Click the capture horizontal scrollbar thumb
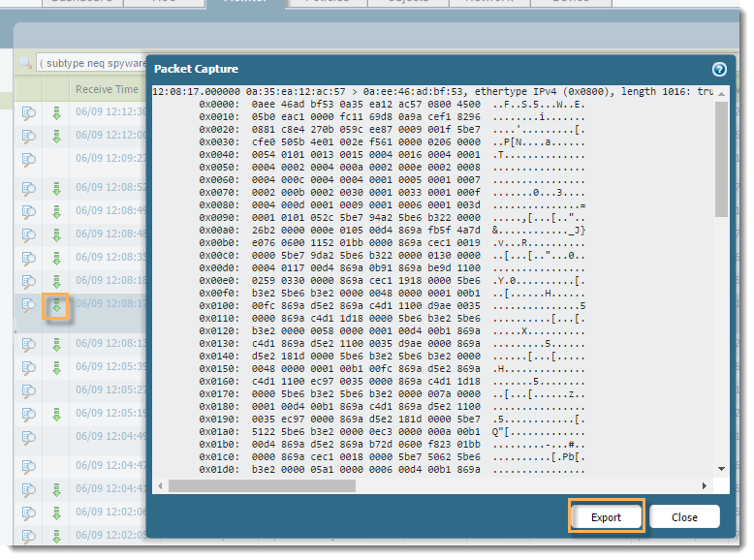754x560 pixels. [x=262, y=486]
